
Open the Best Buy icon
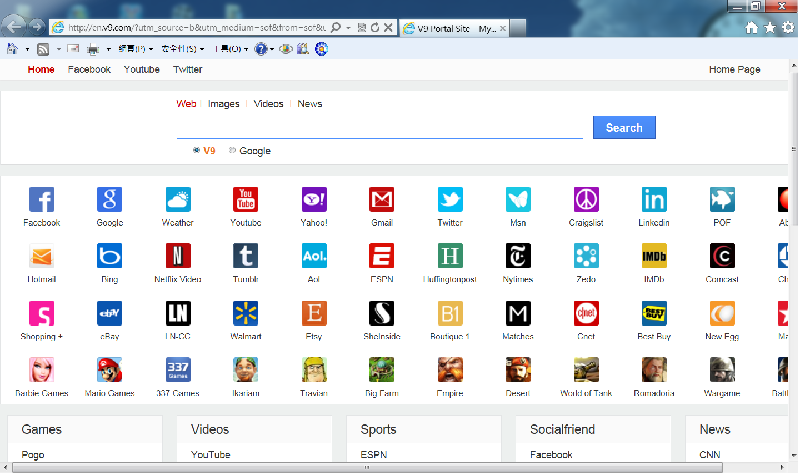(x=654, y=314)
